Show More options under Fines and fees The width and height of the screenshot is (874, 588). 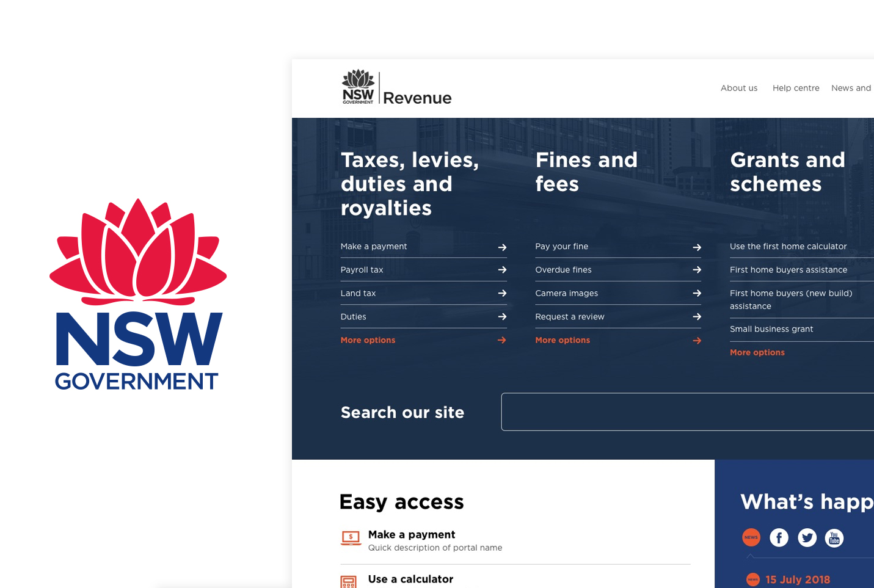point(563,340)
